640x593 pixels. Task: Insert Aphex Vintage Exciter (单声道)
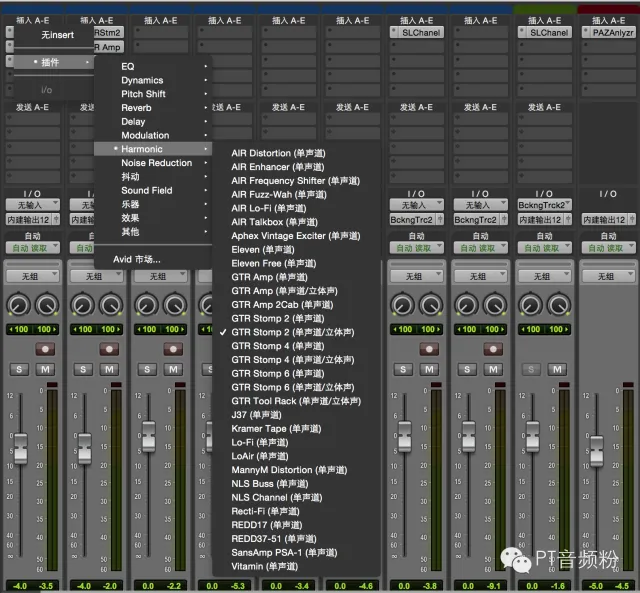coord(296,236)
